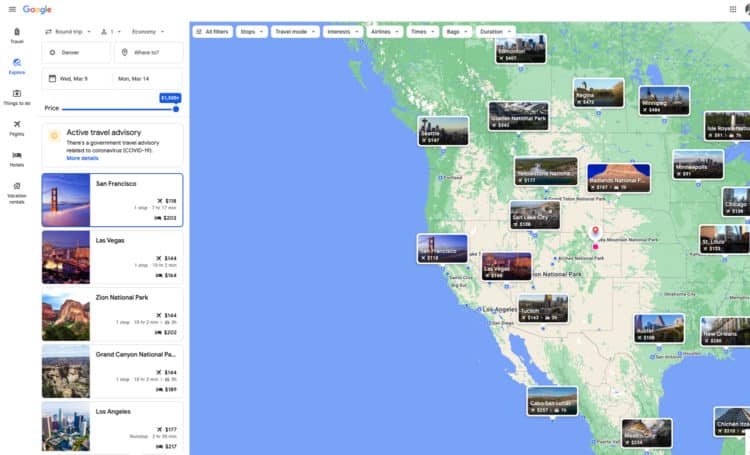Open the Airlines filter
This screenshot has height=455, width=750.
[x=384, y=32]
